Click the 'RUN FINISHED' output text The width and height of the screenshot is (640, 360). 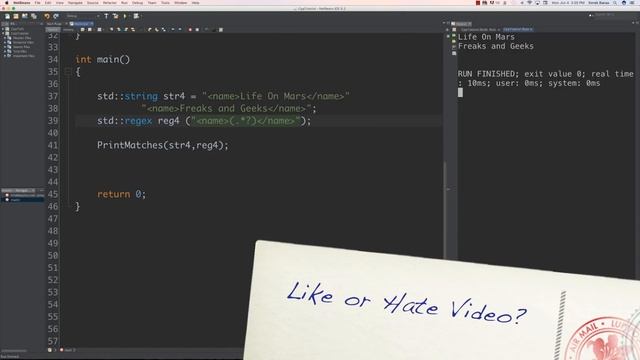point(486,74)
